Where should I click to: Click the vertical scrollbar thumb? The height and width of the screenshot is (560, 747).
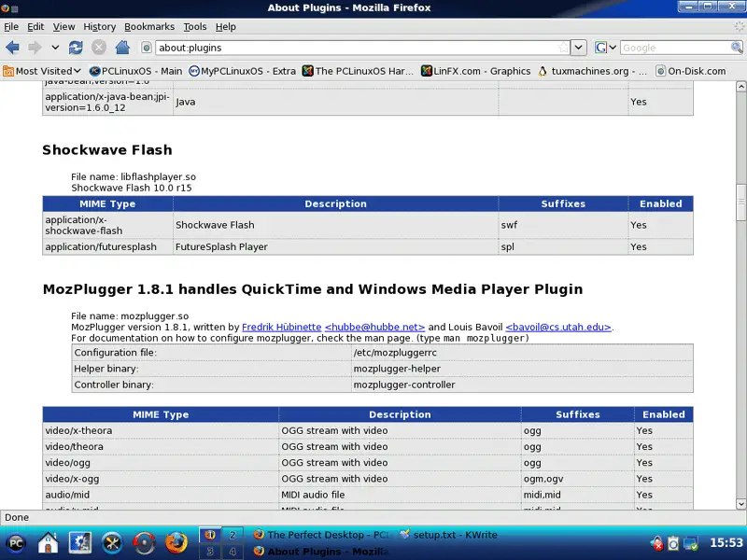(740, 202)
